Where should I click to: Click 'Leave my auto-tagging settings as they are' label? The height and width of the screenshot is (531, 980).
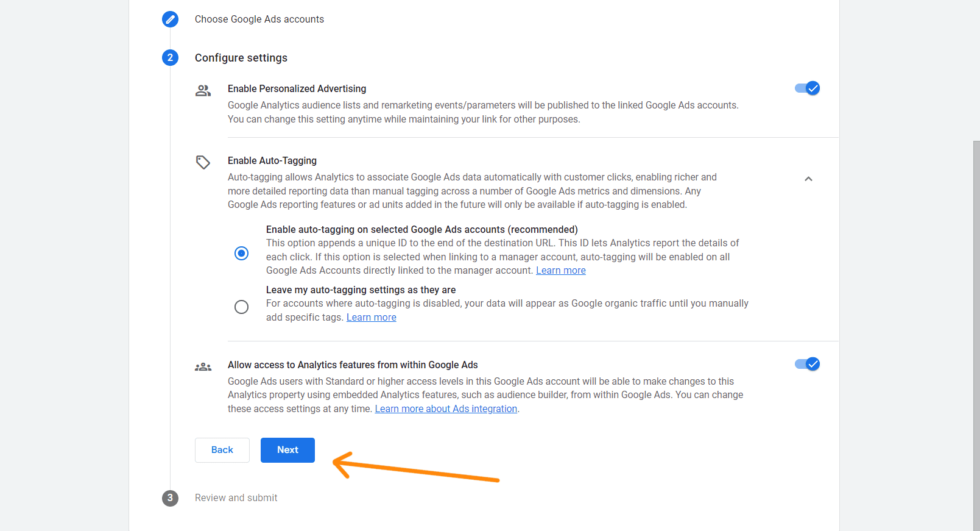361,290
